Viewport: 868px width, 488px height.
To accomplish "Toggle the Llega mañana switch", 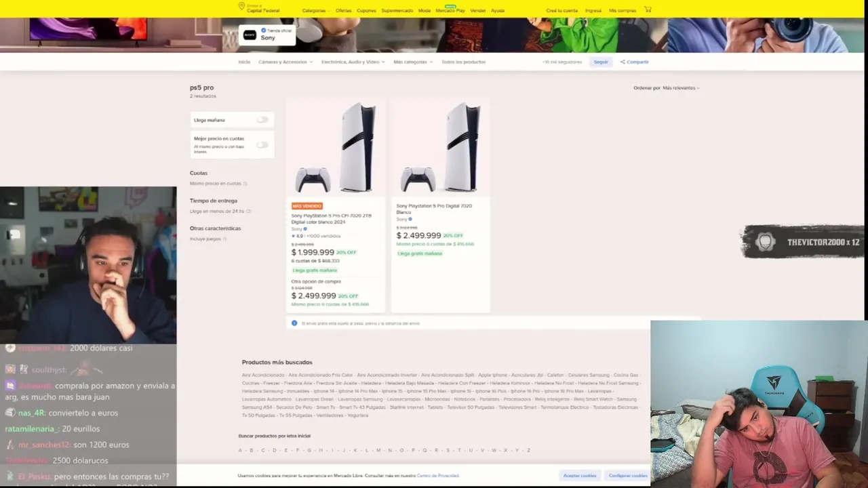I will point(262,120).
